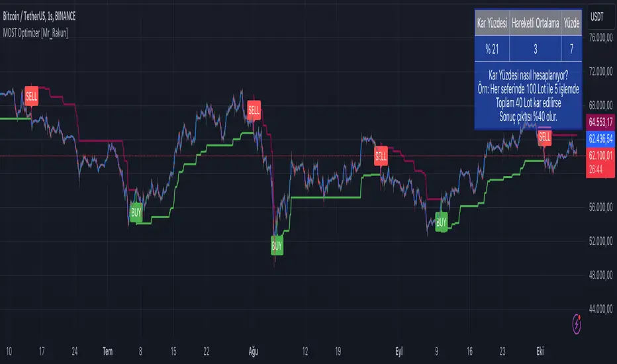Click the 64.553,17 price label

click(601, 122)
